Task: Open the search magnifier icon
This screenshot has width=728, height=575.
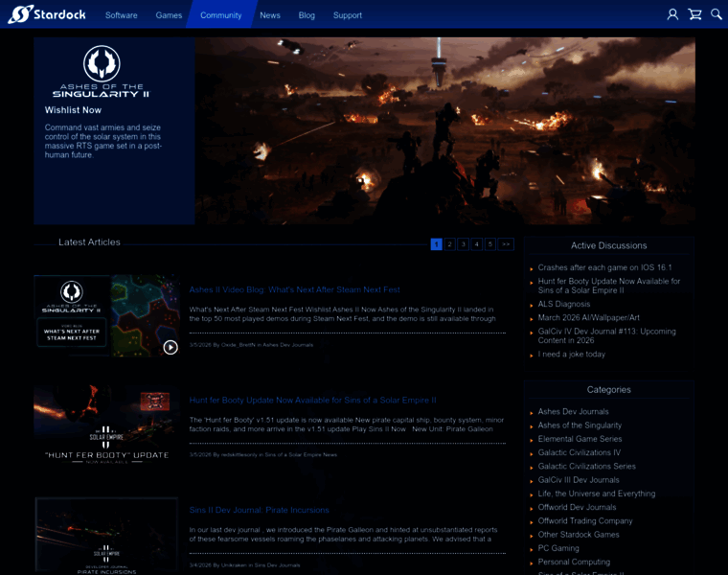Action: coord(717,14)
